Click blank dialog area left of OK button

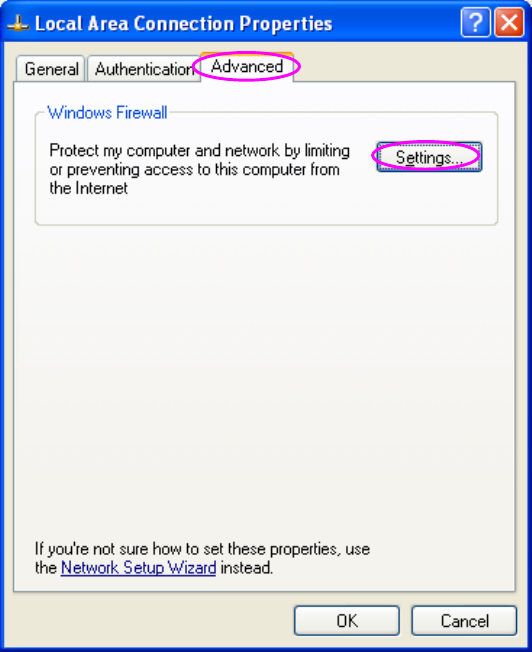point(150,620)
